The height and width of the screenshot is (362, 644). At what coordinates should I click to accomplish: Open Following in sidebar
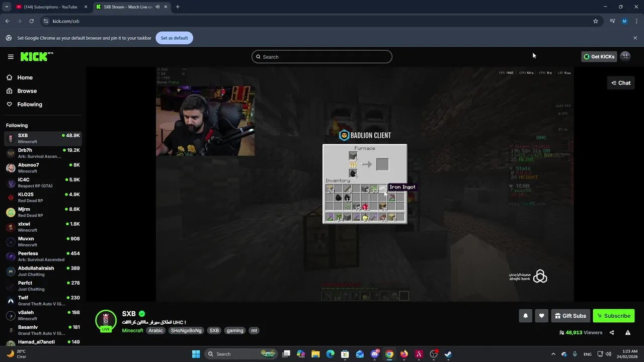tap(30, 105)
